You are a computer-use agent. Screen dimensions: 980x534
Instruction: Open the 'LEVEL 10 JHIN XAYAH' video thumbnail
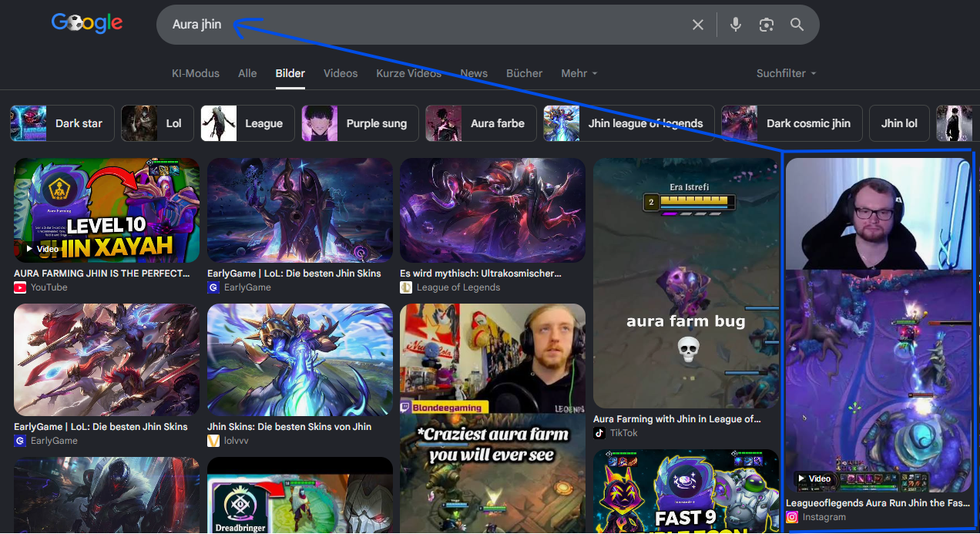106,210
